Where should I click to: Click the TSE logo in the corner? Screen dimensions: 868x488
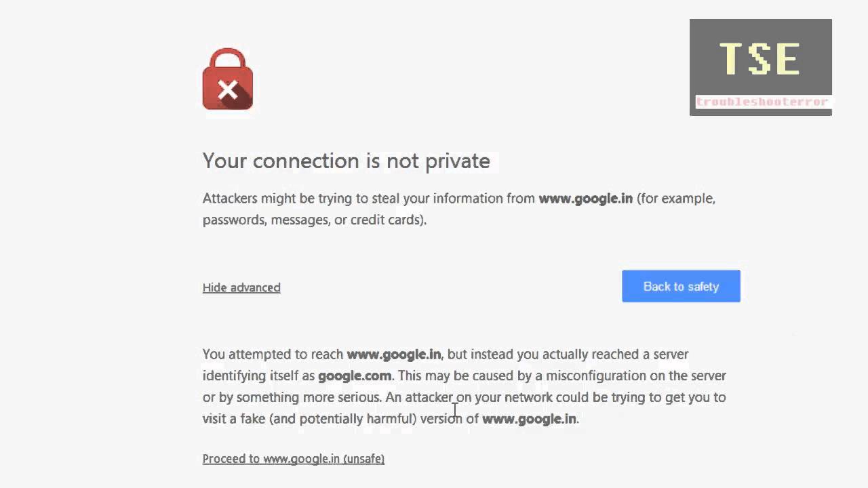point(759,58)
